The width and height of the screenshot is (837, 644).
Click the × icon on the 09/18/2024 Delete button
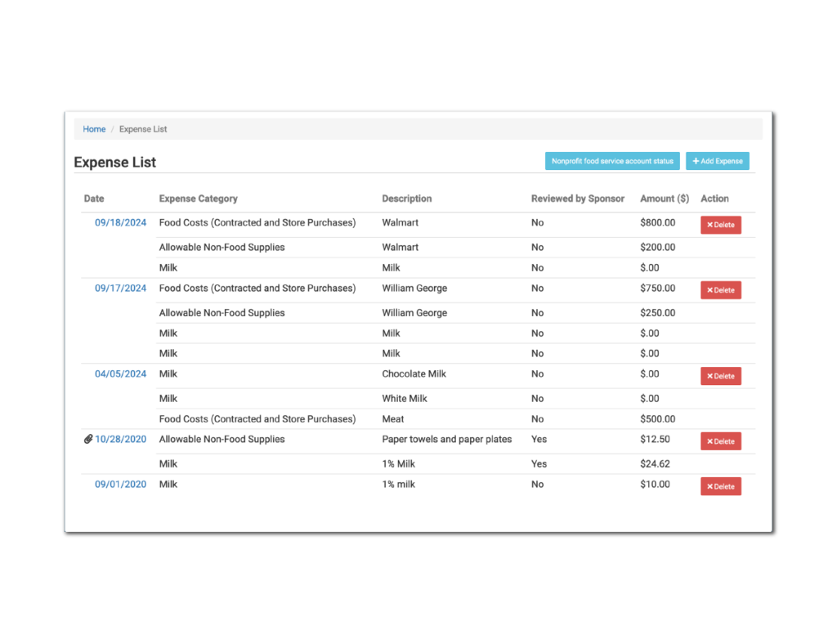pos(710,224)
